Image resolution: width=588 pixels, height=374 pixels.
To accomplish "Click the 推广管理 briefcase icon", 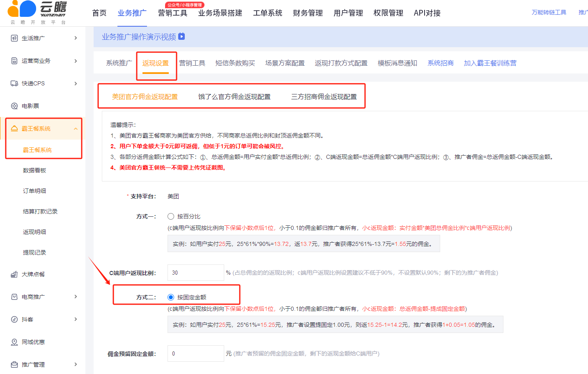I will click(x=14, y=365).
